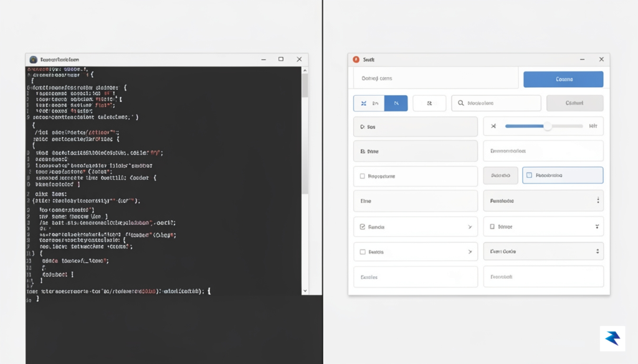
Task: Click the blue primary button at the dialog top
Action: coord(563,79)
